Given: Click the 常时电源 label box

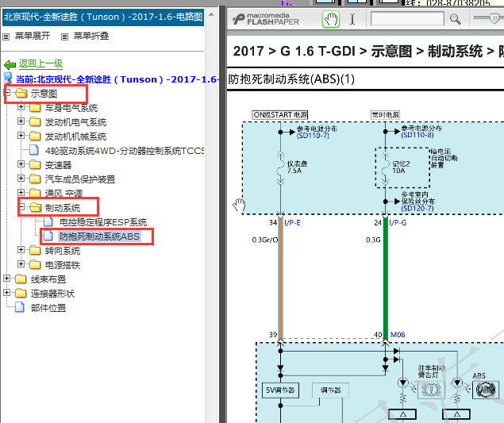Looking at the screenshot, I should click(x=386, y=115).
